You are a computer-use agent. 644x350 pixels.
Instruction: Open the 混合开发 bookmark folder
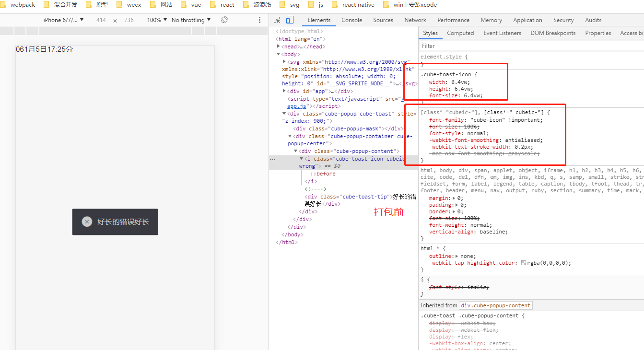pyautogui.click(x=60, y=5)
